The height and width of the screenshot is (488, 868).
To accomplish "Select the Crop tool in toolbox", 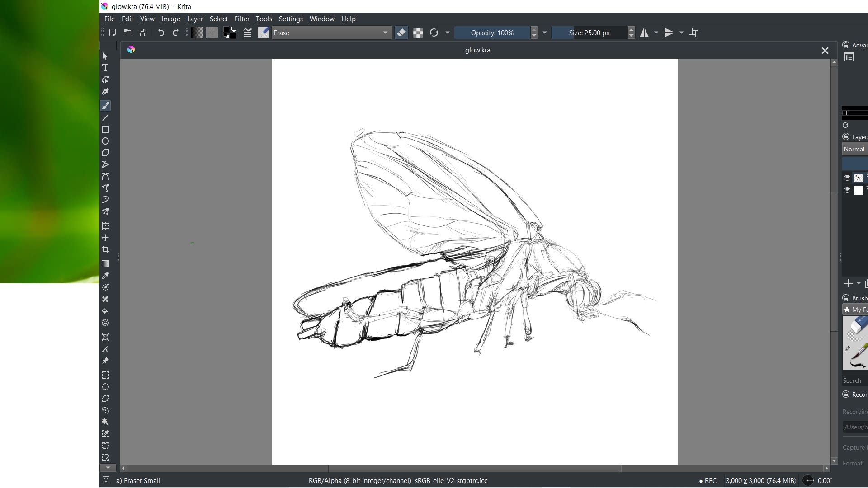I will coord(105,249).
